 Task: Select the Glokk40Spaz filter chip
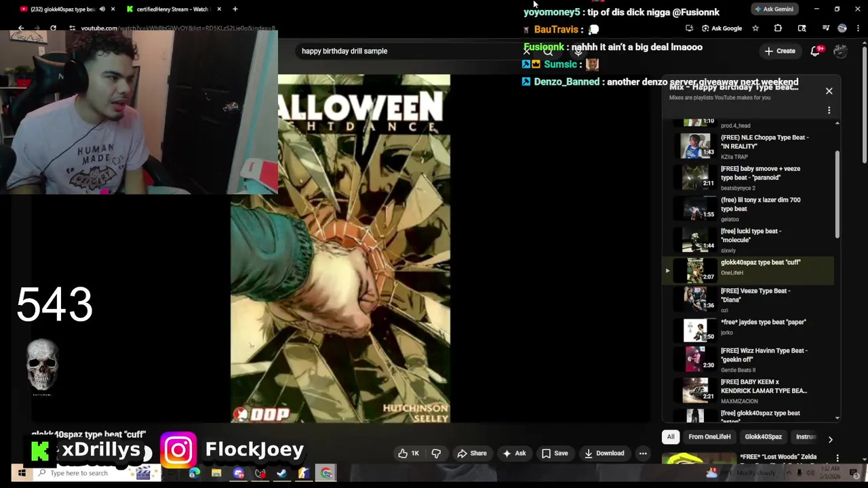tap(764, 437)
